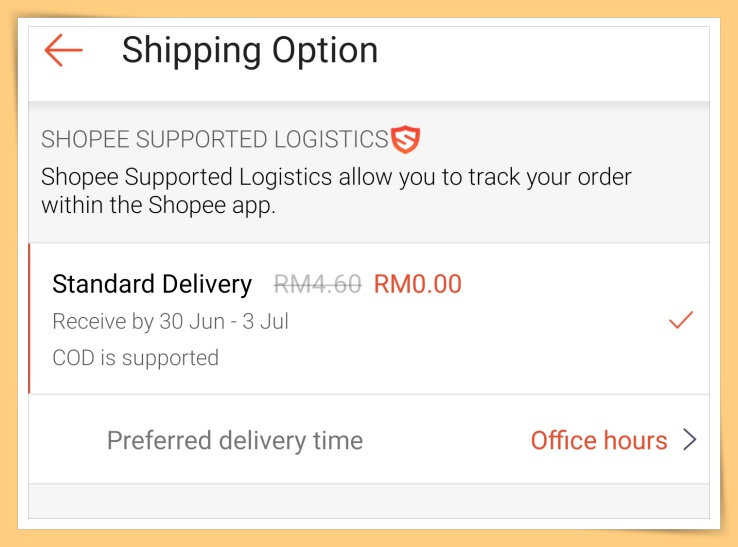Click the Receive by 30 Jun - 3 Jul text
The height and width of the screenshot is (547, 738).
[x=170, y=322]
